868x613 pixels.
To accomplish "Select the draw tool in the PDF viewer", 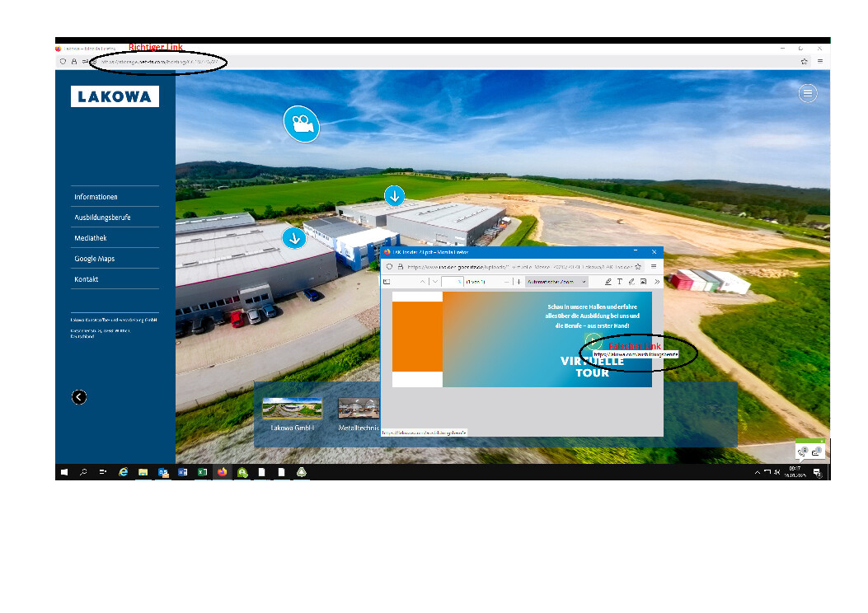I will point(631,282).
